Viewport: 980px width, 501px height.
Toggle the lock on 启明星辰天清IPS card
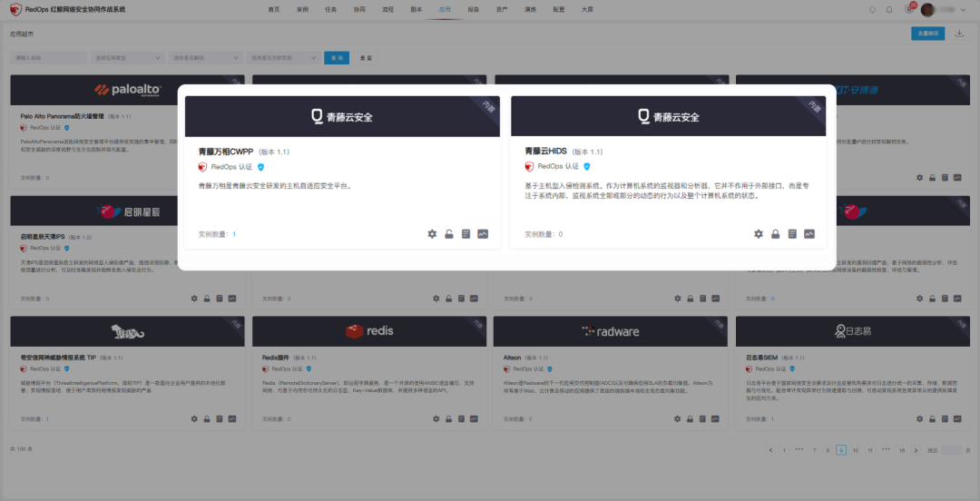(207, 299)
